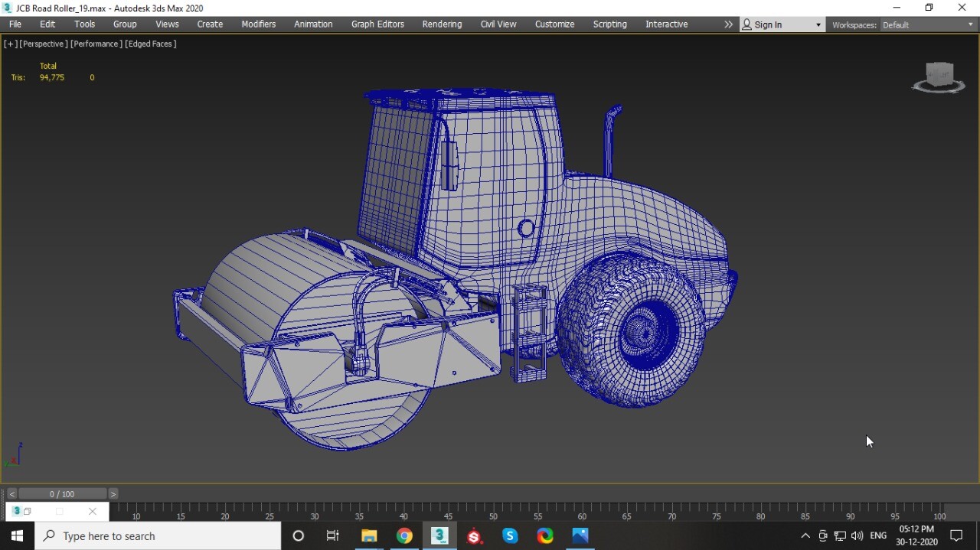
Task: Open the Workspaces Default dropdown
Action: pos(928,24)
